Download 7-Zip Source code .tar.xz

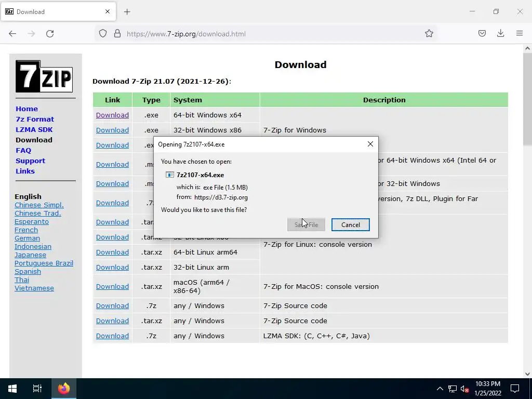[x=112, y=321]
